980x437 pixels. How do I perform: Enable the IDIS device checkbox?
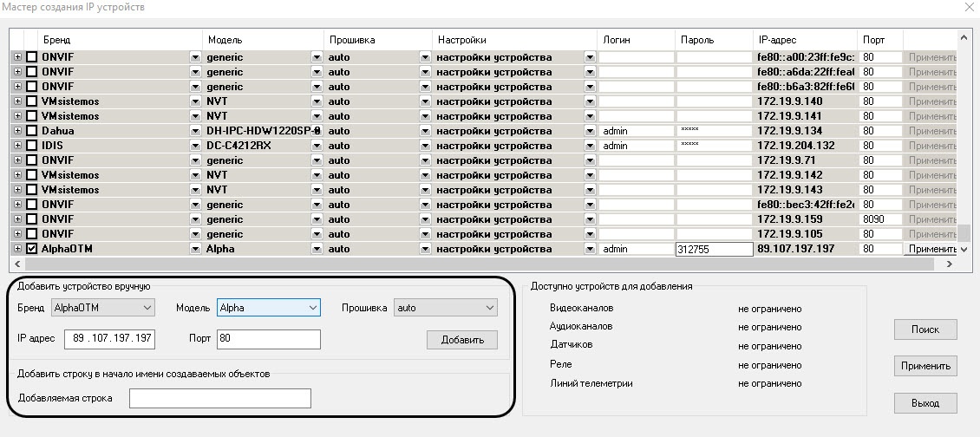pyautogui.click(x=32, y=146)
